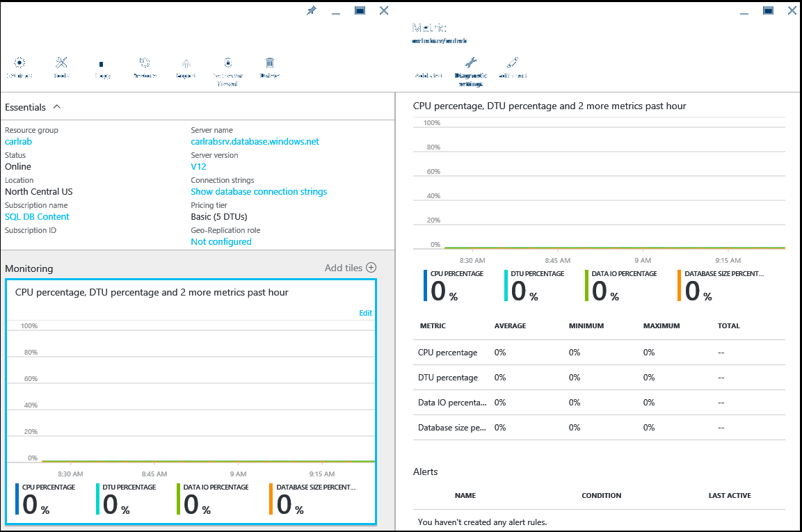Open the Settings gear in database toolbar

click(x=19, y=63)
